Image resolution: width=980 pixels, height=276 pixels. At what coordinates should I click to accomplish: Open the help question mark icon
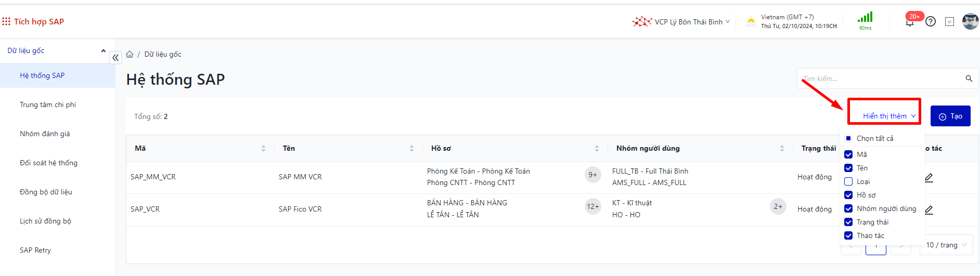coord(931,21)
